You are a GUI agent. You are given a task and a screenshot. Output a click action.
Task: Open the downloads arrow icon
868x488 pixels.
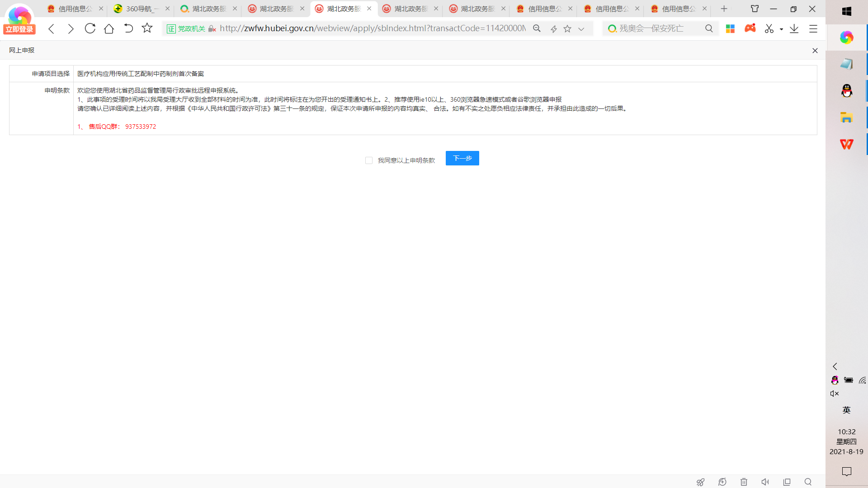click(794, 28)
